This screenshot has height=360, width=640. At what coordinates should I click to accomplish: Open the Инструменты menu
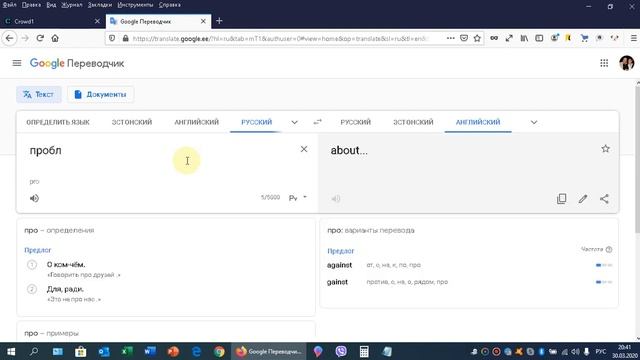(x=135, y=5)
